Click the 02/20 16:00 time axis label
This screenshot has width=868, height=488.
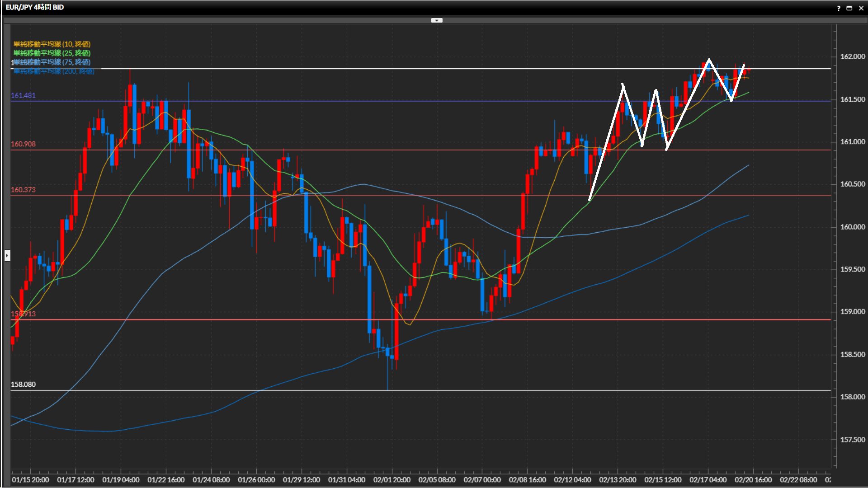753,479
